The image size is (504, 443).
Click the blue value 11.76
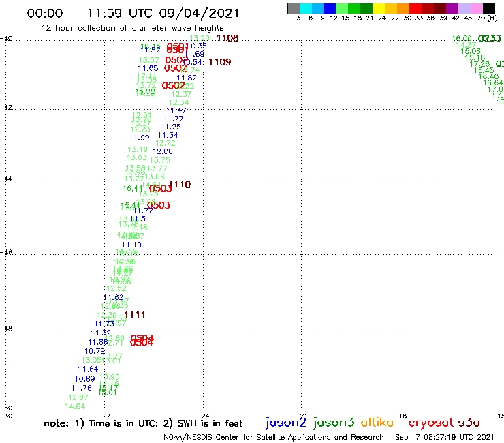point(82,388)
